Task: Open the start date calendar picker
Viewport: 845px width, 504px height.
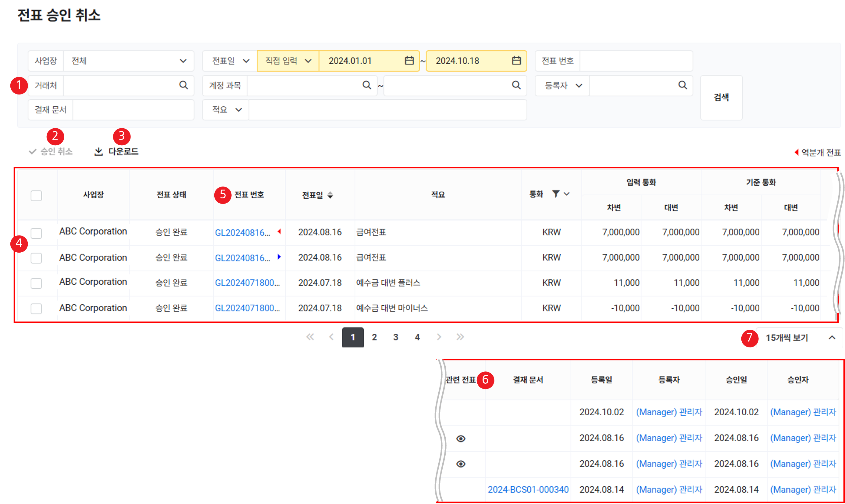Action: (409, 61)
